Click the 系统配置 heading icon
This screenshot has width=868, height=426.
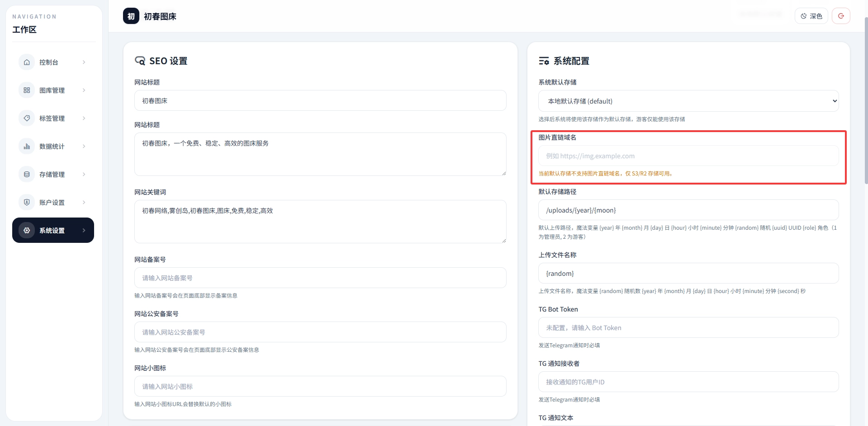[544, 61]
